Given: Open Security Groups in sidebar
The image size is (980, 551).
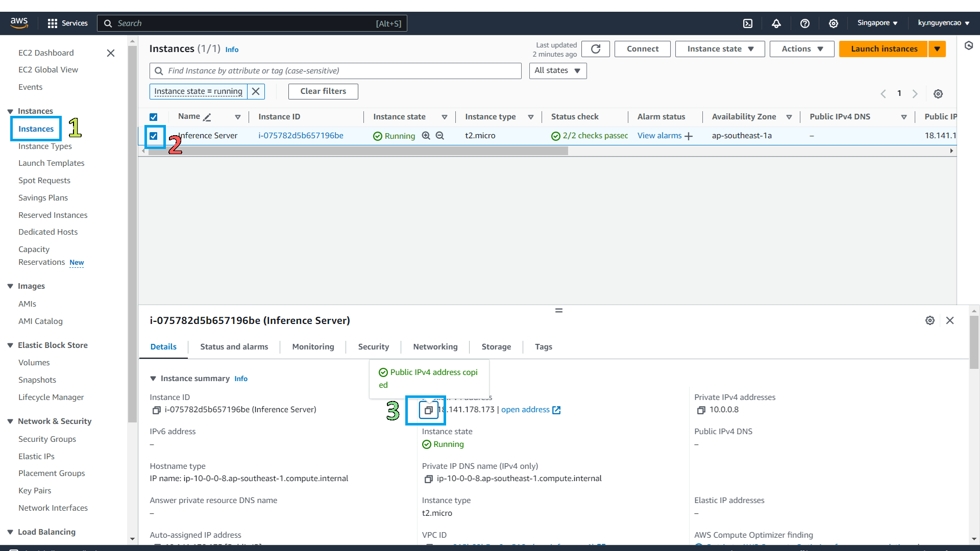Looking at the screenshot, I should pos(47,439).
